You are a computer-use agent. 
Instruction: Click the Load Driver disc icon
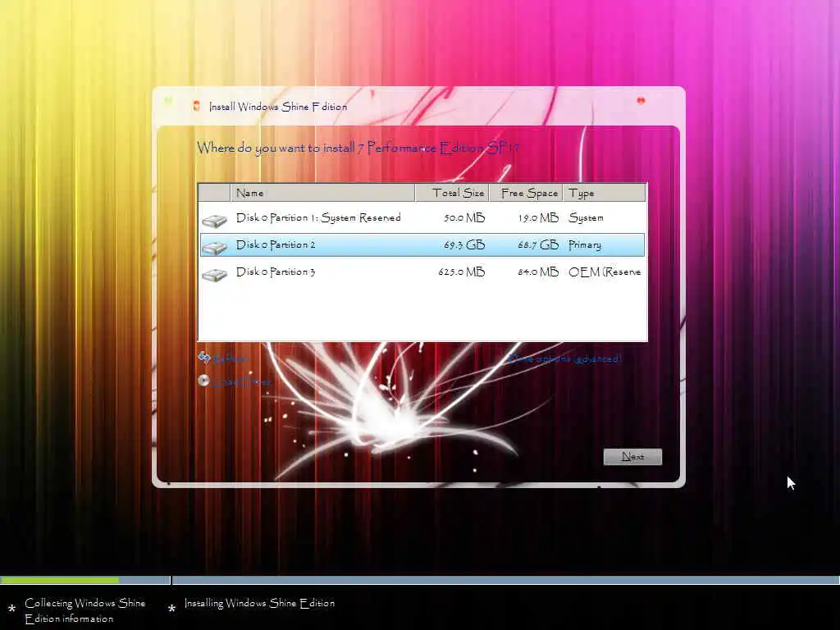pos(203,381)
